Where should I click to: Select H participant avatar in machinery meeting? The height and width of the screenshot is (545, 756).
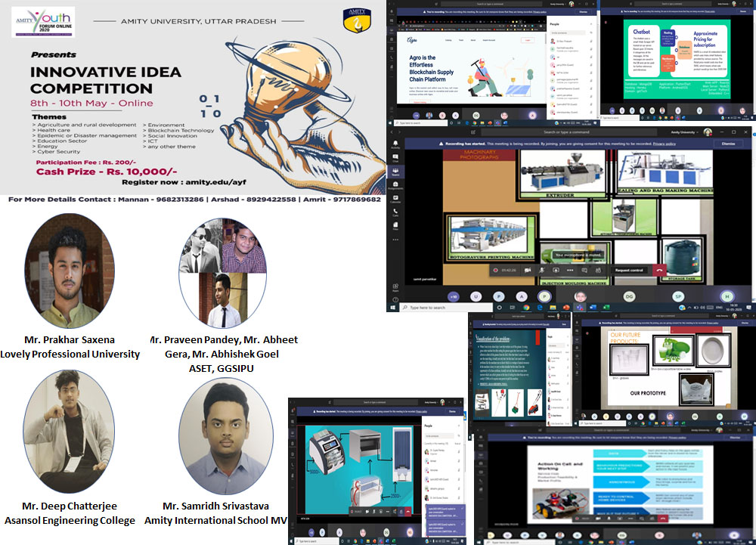click(x=727, y=296)
